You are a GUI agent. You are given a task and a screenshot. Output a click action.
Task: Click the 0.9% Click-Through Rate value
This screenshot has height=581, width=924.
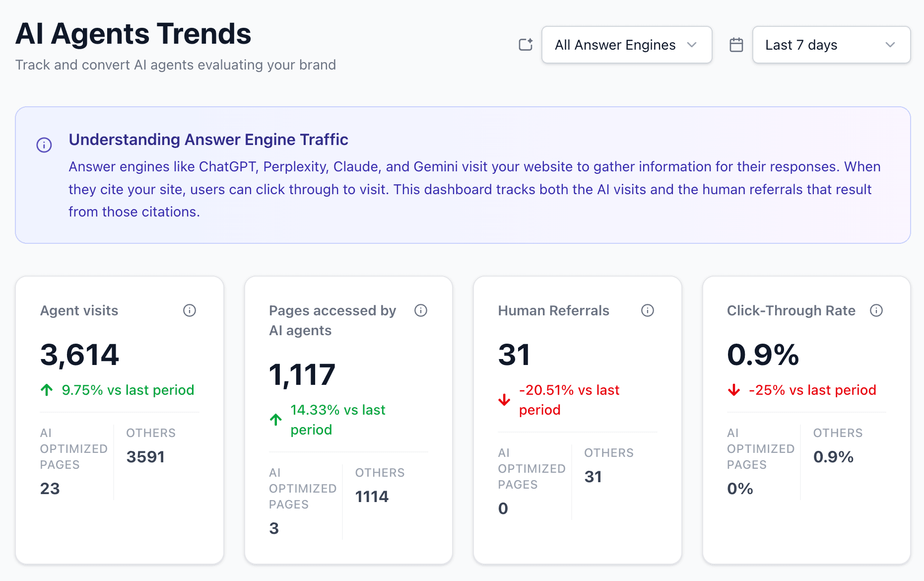coord(763,355)
